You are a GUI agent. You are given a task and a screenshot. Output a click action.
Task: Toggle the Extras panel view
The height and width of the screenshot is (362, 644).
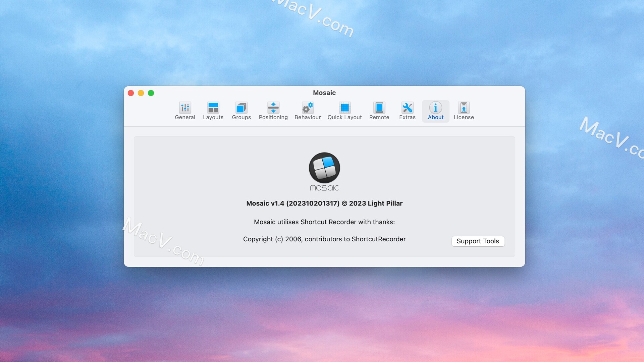click(407, 110)
